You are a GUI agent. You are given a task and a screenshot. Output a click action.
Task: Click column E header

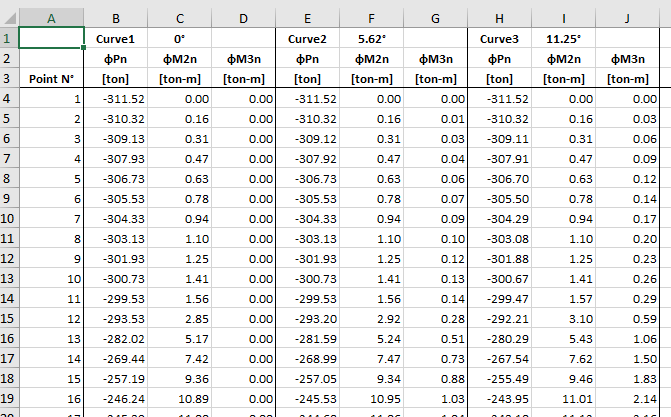coord(307,18)
